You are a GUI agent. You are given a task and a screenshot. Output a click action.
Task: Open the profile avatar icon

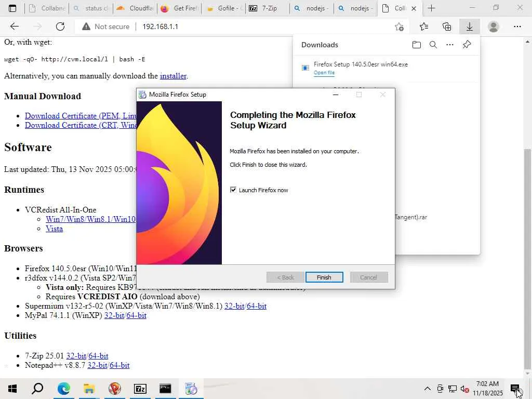(x=494, y=26)
